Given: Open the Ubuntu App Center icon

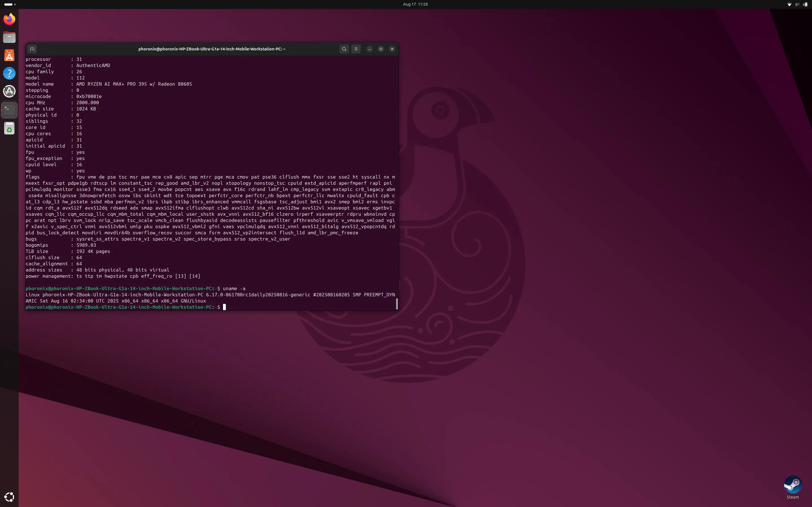Looking at the screenshot, I should click(x=9, y=55).
